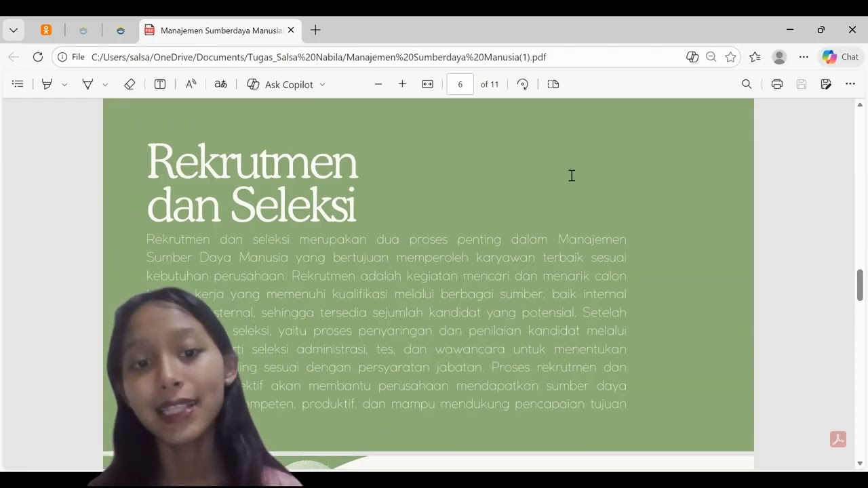Viewport: 868px width, 488px height.
Task: Open Page view options
Action: click(553, 84)
